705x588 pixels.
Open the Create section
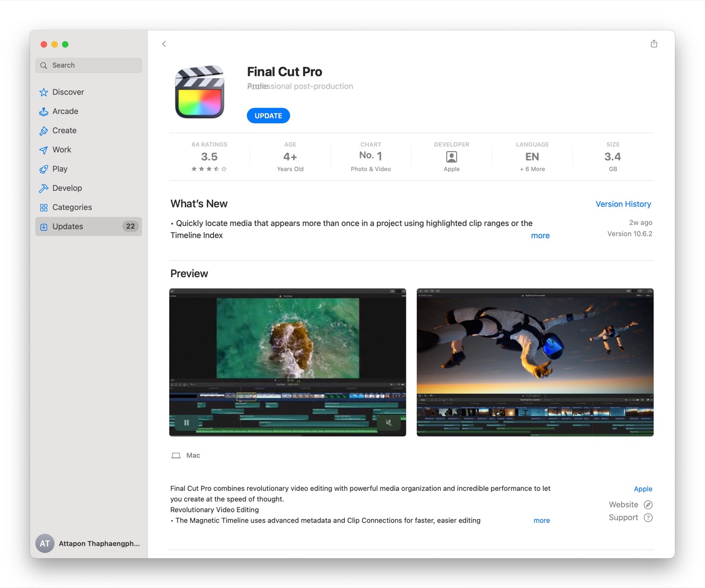tap(89, 130)
